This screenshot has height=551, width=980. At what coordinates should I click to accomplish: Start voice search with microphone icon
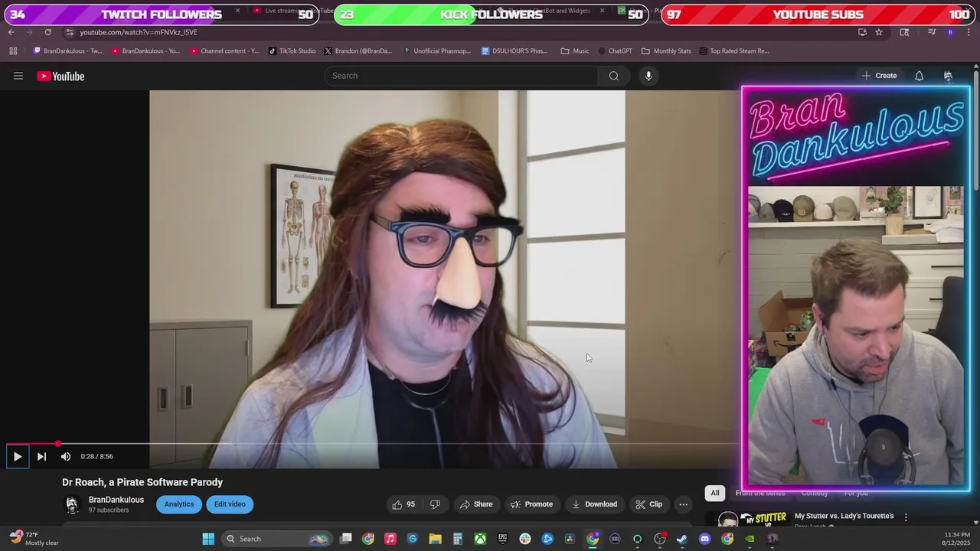pyautogui.click(x=648, y=76)
